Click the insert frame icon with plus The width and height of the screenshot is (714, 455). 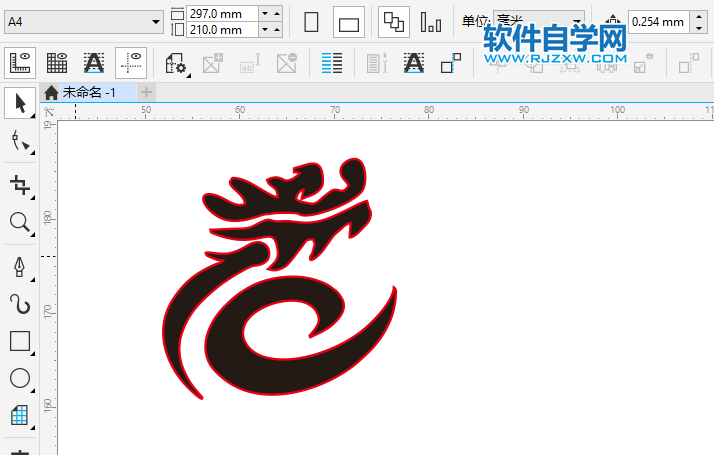(213, 63)
